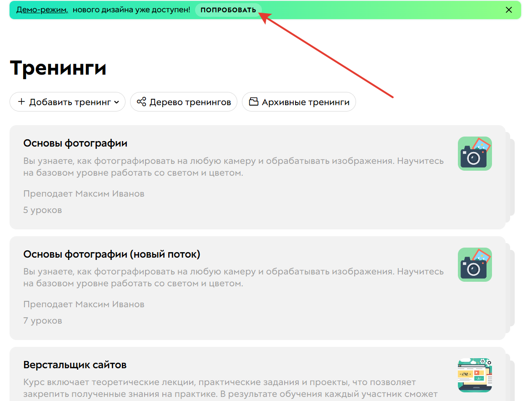Click the ПОПРОБОВАТЬ button in banner
The height and width of the screenshot is (401, 532).
click(228, 10)
